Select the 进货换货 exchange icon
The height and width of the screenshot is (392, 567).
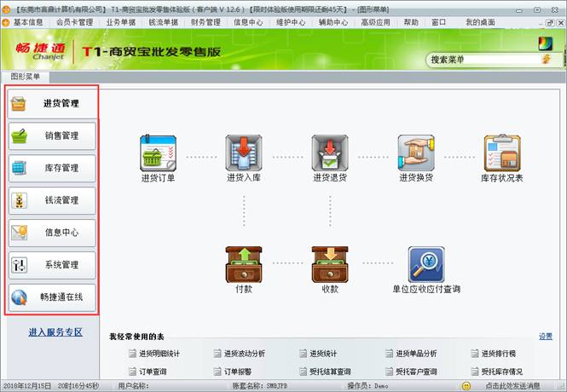pyautogui.click(x=416, y=153)
